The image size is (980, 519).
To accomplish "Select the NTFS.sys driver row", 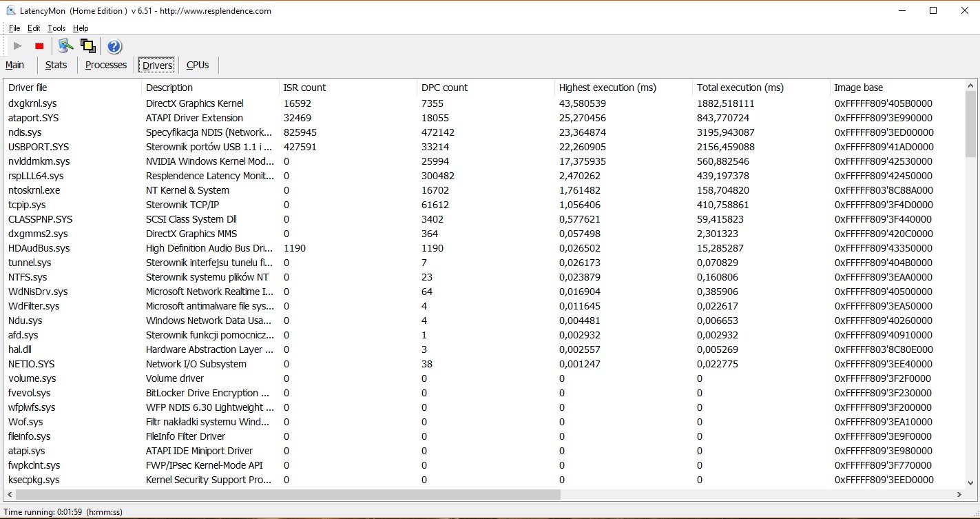I will 484,277.
